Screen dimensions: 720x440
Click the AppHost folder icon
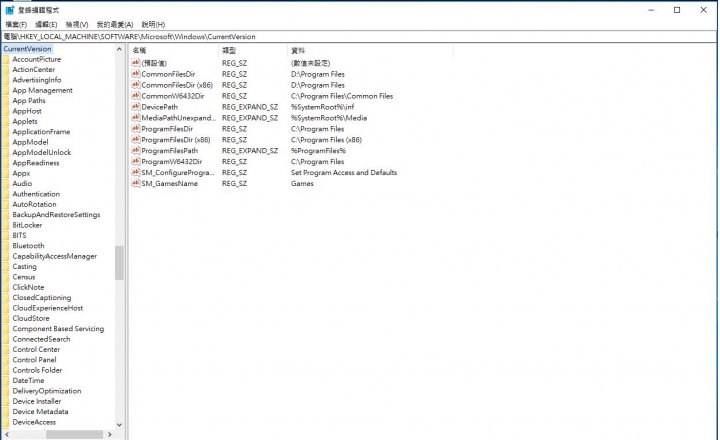tap(6, 111)
